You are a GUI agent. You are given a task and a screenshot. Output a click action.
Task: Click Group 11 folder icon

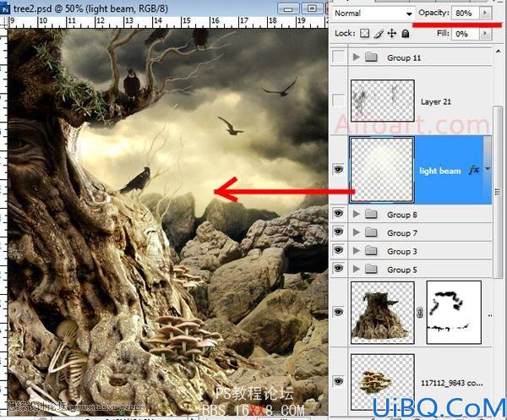(371, 57)
